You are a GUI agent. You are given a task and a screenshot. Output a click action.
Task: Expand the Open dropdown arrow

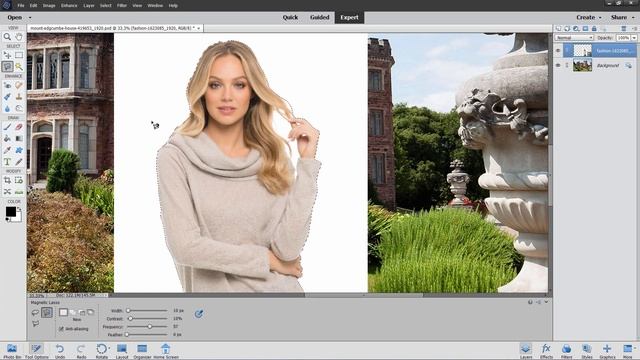tap(30, 18)
